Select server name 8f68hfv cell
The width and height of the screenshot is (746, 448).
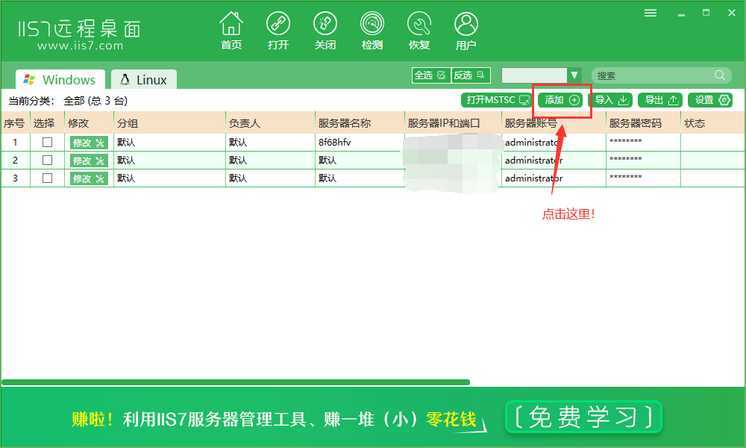[359, 142]
